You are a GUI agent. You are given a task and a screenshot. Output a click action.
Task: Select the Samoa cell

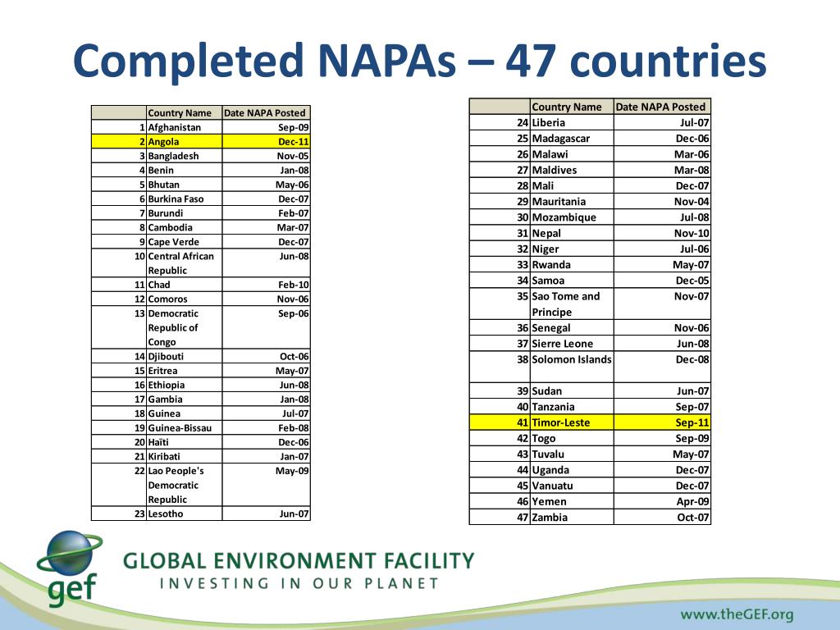point(572,281)
